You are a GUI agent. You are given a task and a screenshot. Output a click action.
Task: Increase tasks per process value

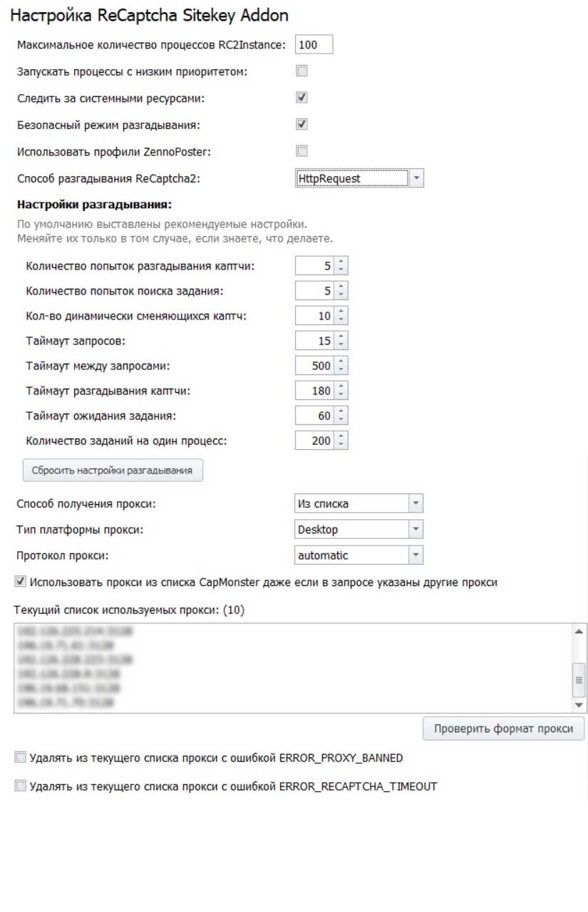341,437
